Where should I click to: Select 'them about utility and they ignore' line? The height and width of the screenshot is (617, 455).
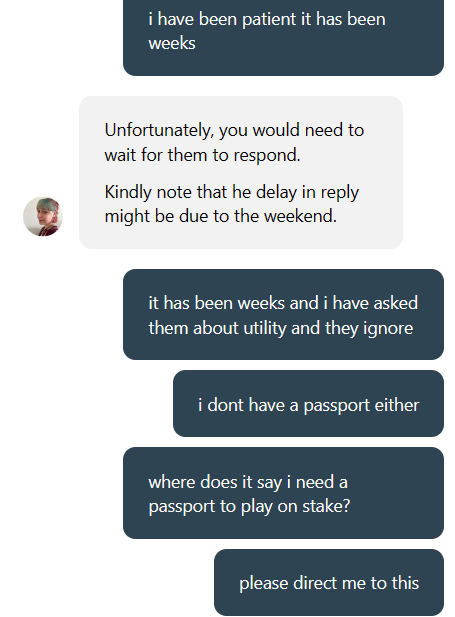(x=281, y=328)
